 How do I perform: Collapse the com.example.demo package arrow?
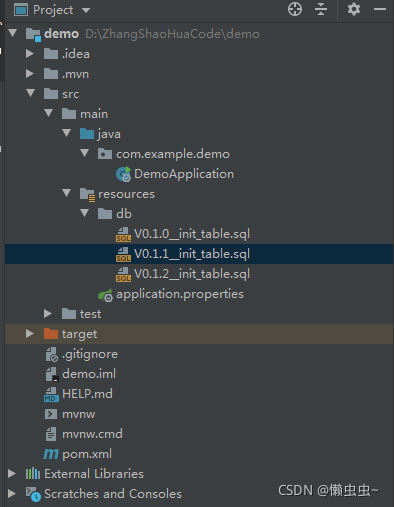(x=85, y=153)
